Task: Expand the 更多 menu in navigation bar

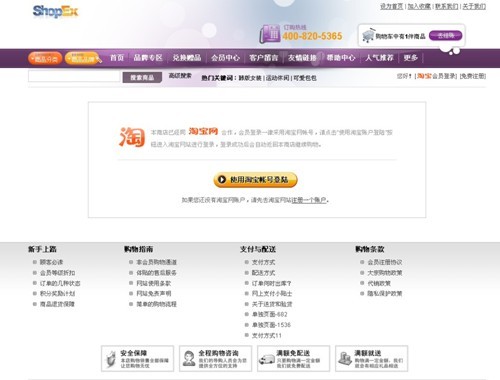Action: click(411, 58)
